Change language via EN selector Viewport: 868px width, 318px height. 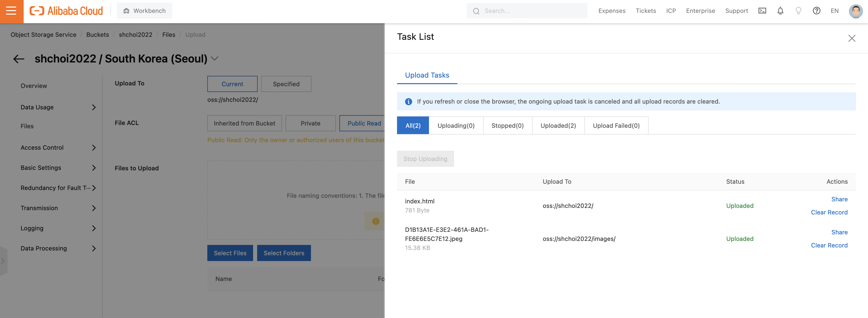point(834,11)
